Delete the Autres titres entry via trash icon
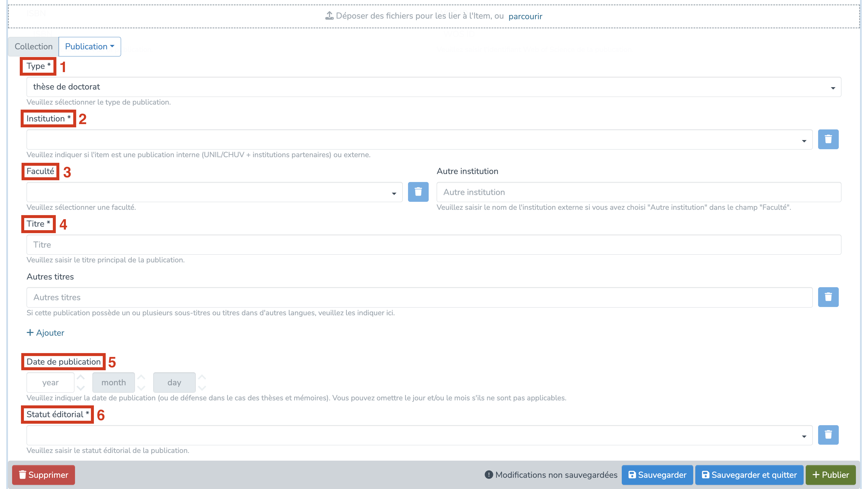 pos(828,297)
